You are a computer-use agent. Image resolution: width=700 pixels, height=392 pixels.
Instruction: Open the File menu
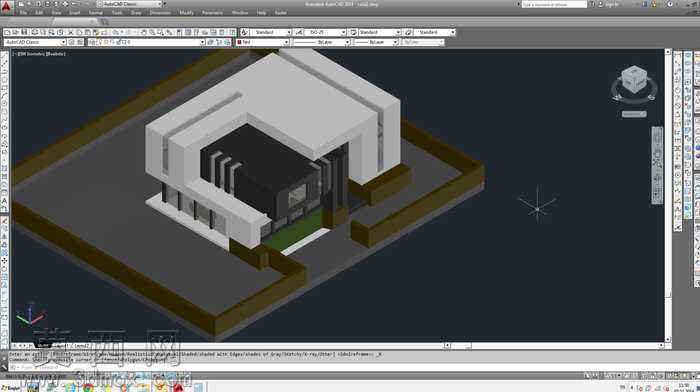tap(23, 13)
